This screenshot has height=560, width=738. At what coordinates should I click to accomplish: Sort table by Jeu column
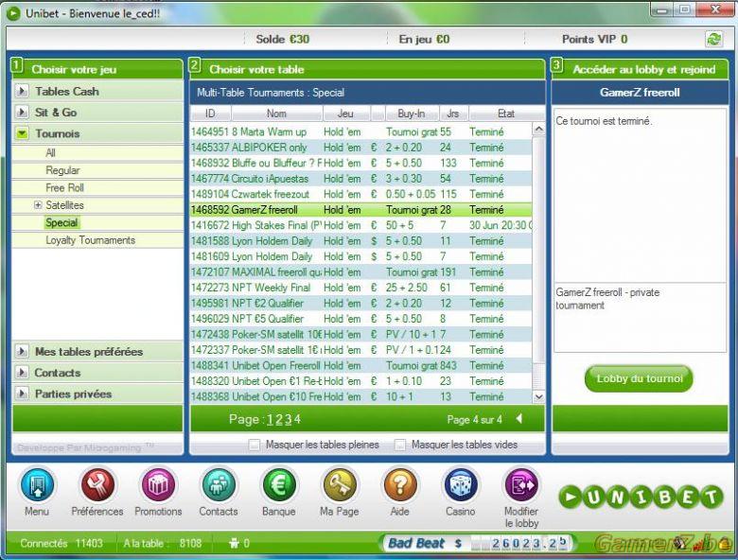click(346, 114)
